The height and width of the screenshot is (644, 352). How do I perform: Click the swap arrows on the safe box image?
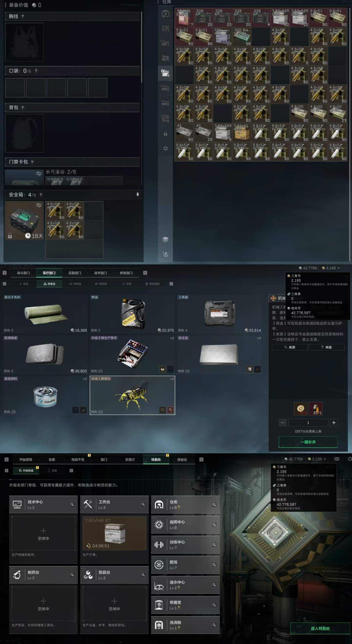39,205
